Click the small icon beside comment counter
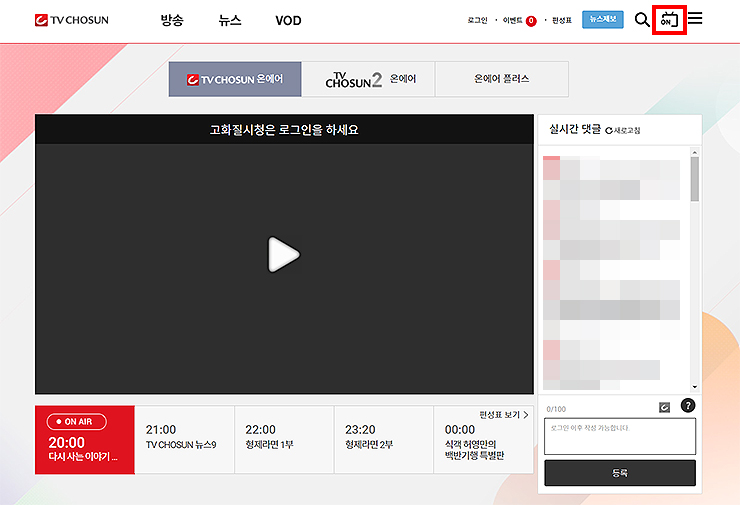Viewport: 740px width, 505px height. point(664,407)
